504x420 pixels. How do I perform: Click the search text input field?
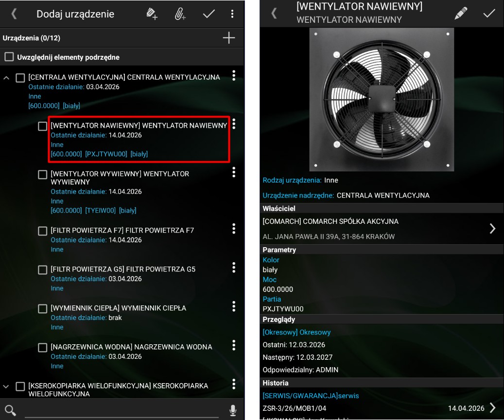pyautogui.click(x=122, y=410)
